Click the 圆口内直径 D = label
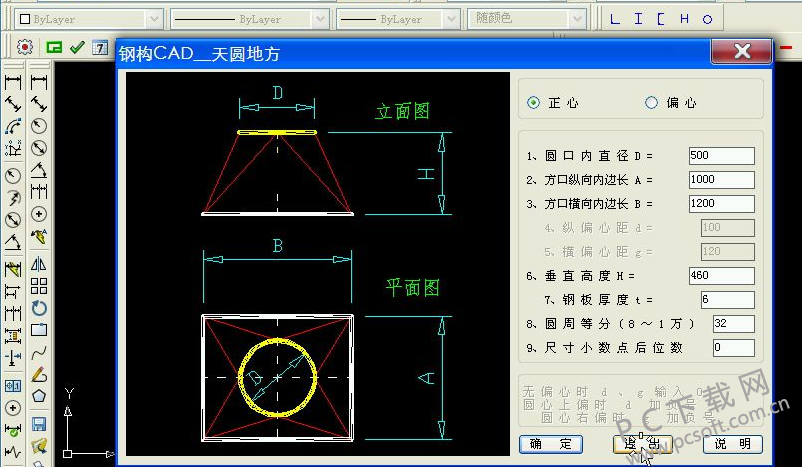 pos(590,156)
